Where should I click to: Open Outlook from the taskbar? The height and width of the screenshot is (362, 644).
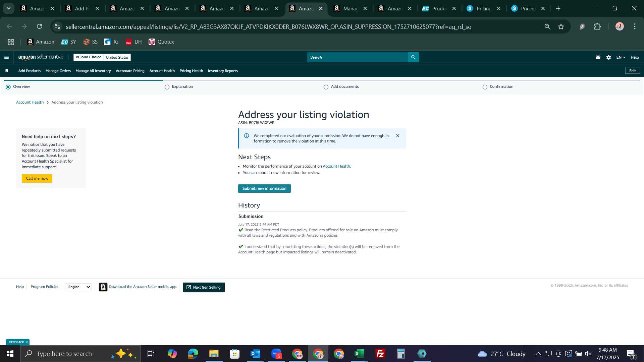click(x=255, y=354)
